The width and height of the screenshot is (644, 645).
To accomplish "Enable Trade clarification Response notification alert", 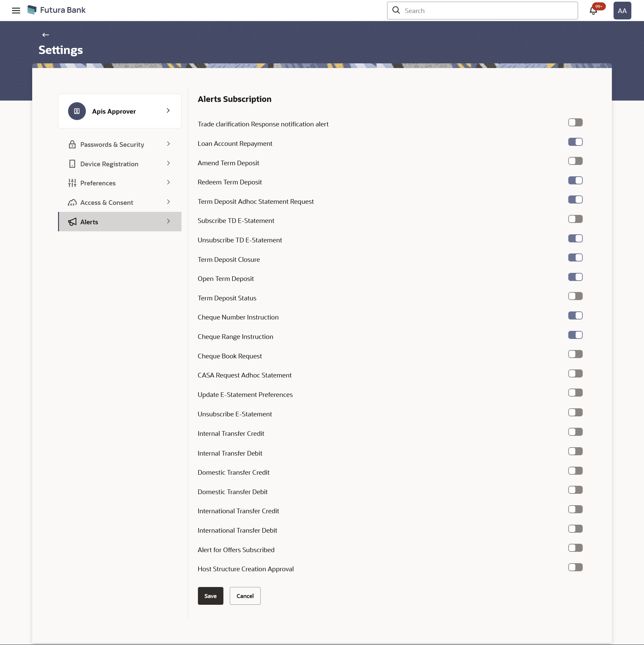I will click(575, 123).
